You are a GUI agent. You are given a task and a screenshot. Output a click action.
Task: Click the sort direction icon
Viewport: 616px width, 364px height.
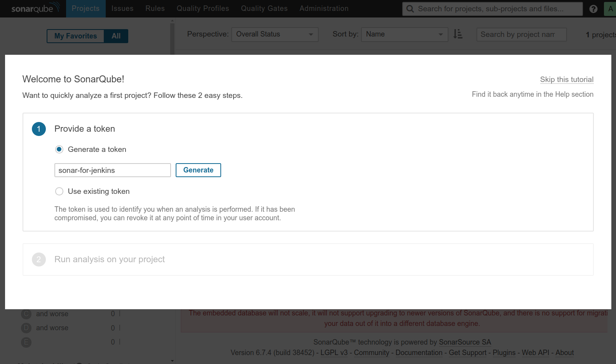(x=458, y=34)
